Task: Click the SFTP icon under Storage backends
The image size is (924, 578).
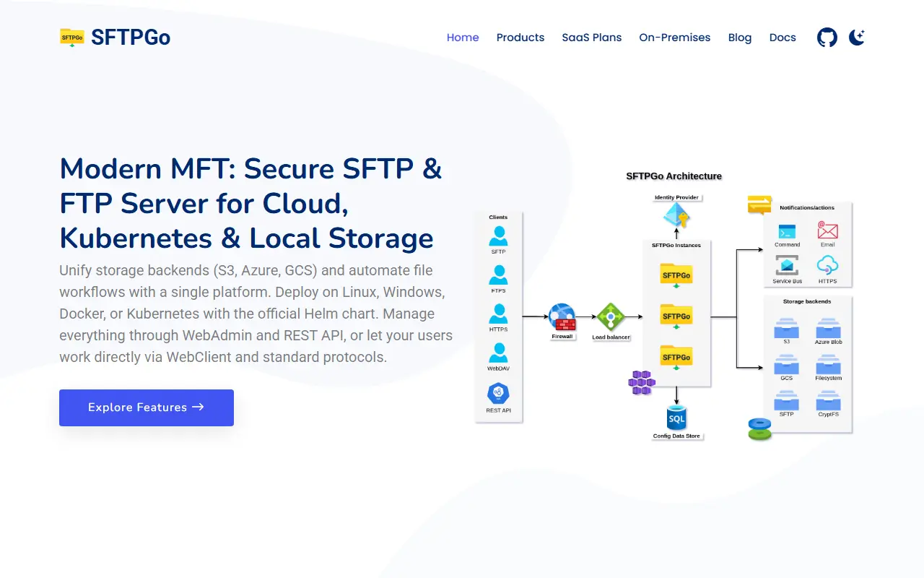Action: point(786,400)
